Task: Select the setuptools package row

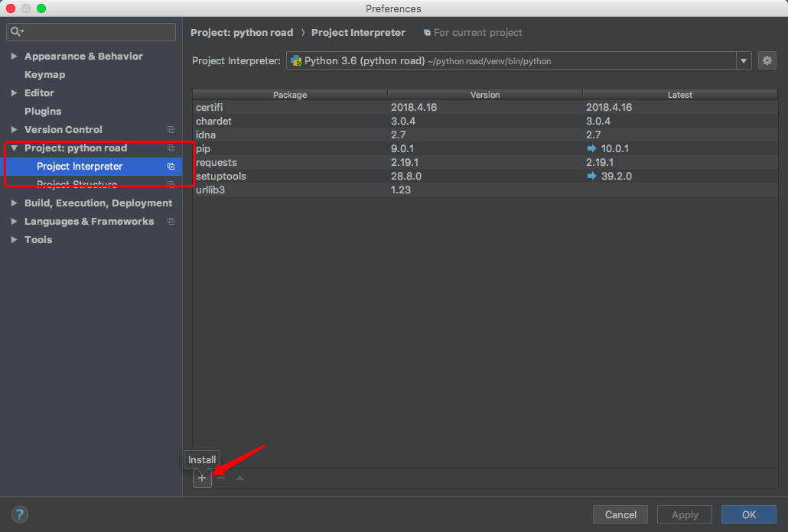Action: (485, 176)
